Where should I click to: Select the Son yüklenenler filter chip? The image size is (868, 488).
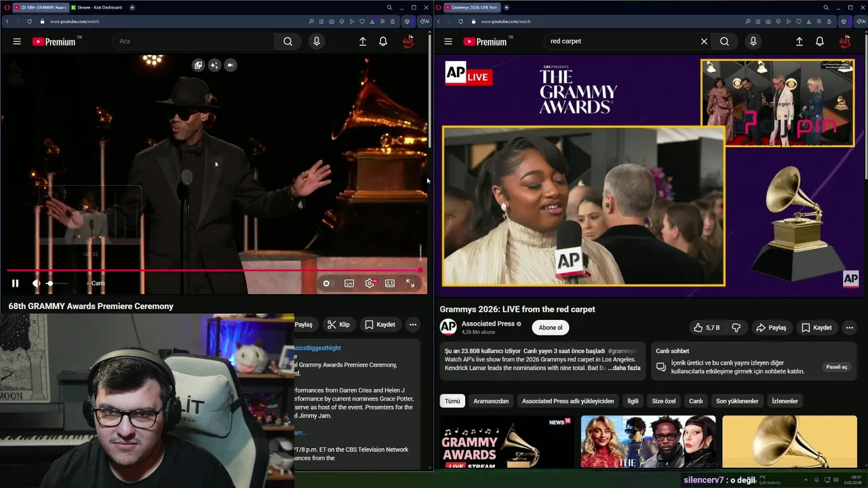click(737, 401)
